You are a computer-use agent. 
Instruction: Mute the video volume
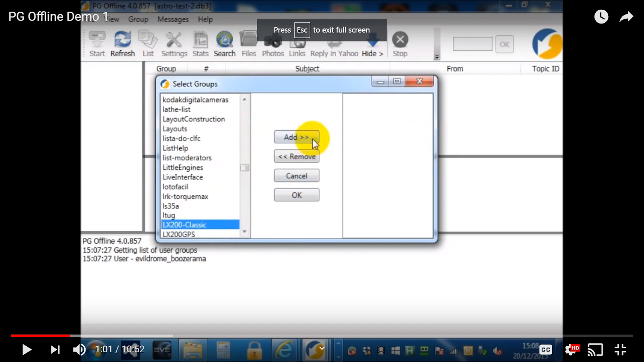tap(79, 350)
